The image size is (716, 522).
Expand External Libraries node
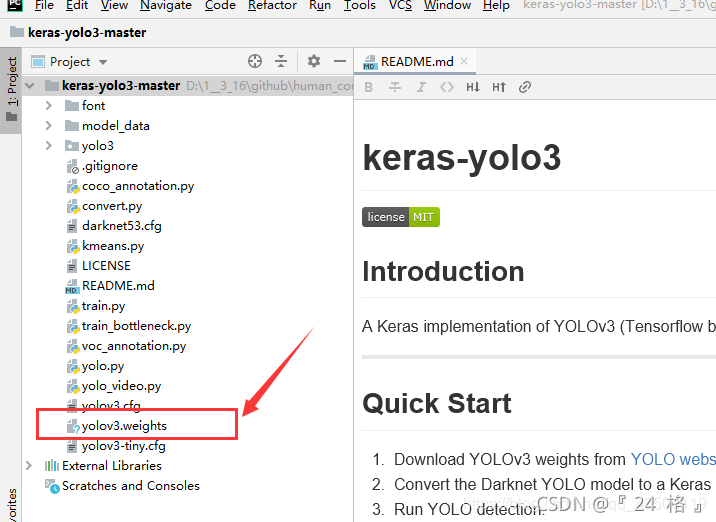tap(29, 465)
